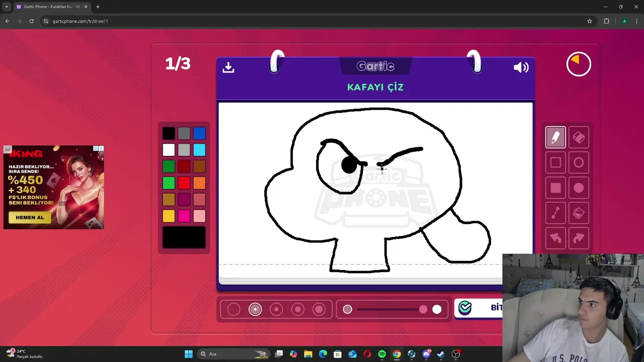Choose the filled rectangle shape tool
This screenshot has width=644, height=362.
(x=555, y=188)
